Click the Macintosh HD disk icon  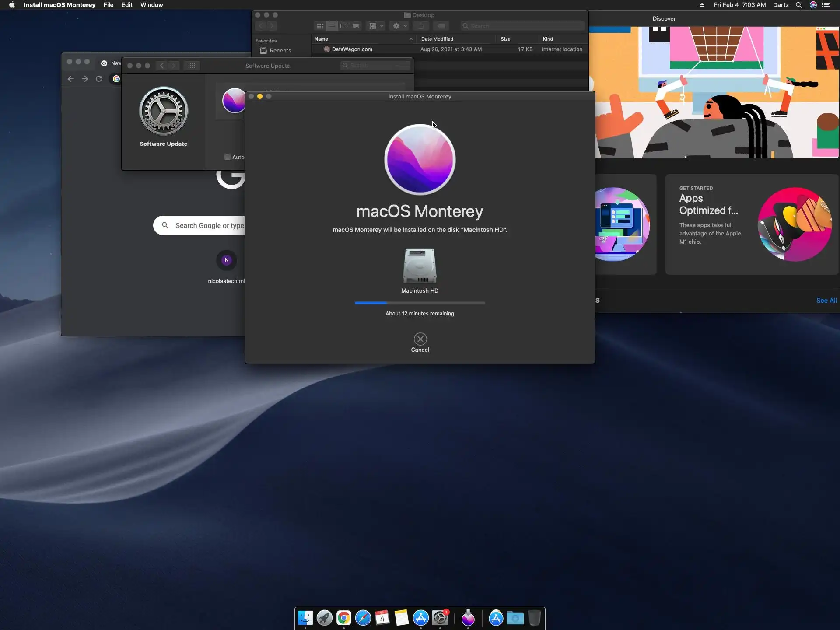tap(420, 266)
